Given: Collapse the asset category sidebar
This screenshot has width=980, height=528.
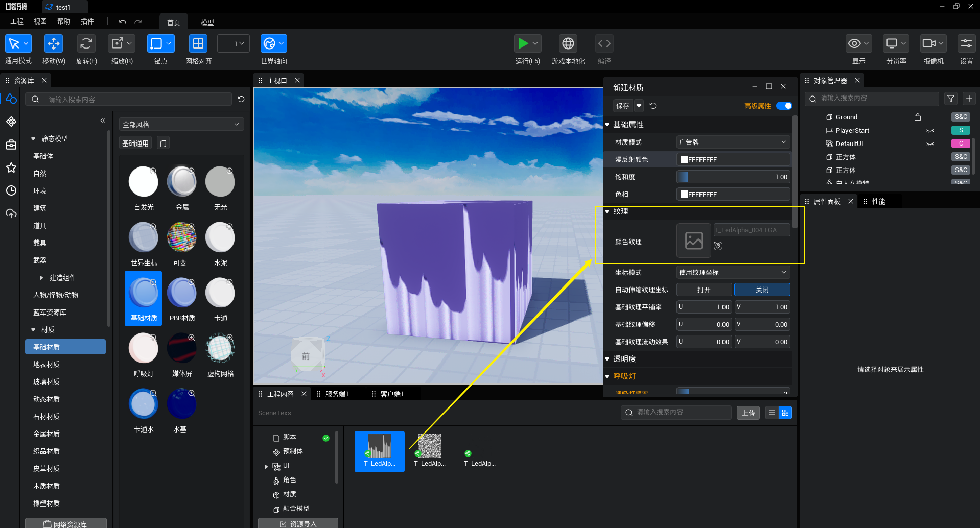Looking at the screenshot, I should coord(103,121).
